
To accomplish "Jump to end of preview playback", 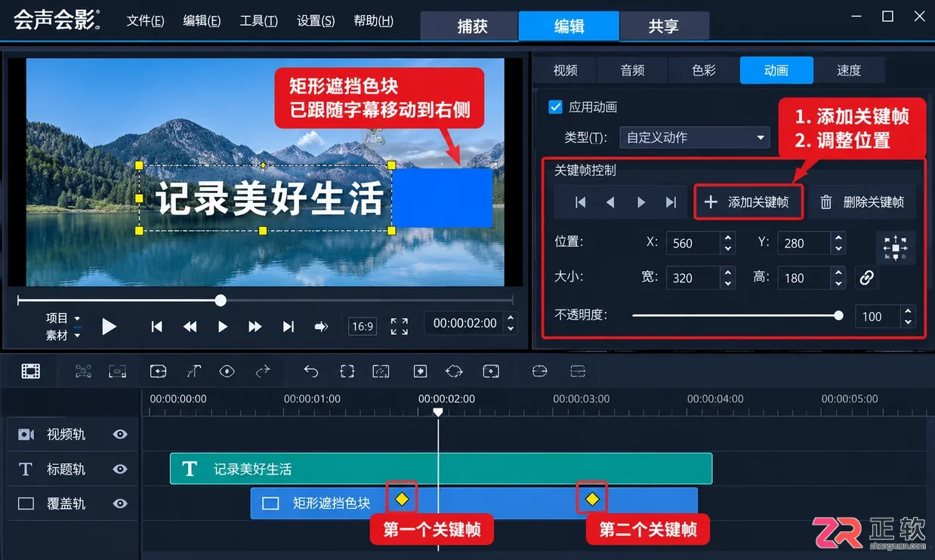I will point(288,326).
